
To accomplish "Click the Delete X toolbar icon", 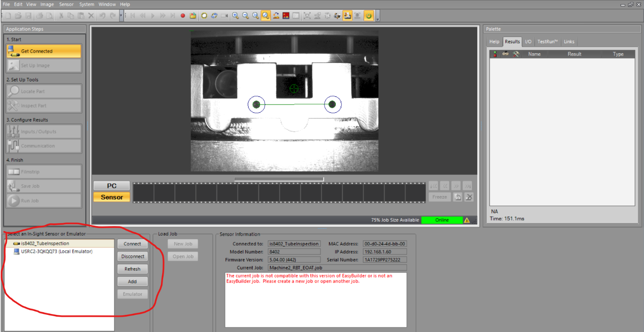I will (x=91, y=15).
